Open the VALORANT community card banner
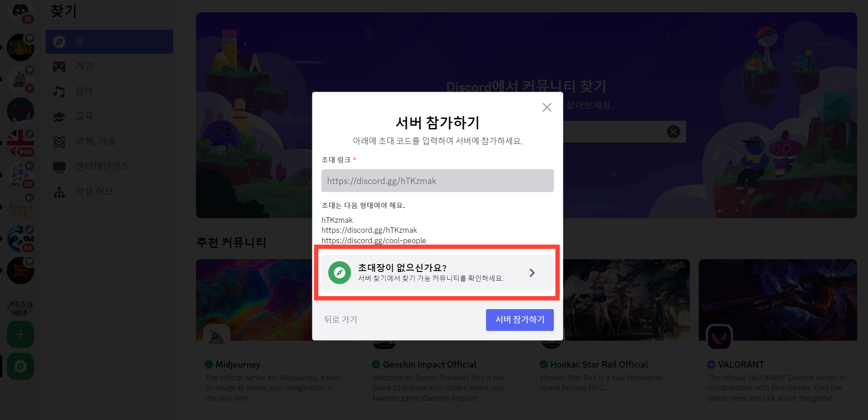Image resolution: width=868 pixels, height=420 pixels. pos(778,300)
